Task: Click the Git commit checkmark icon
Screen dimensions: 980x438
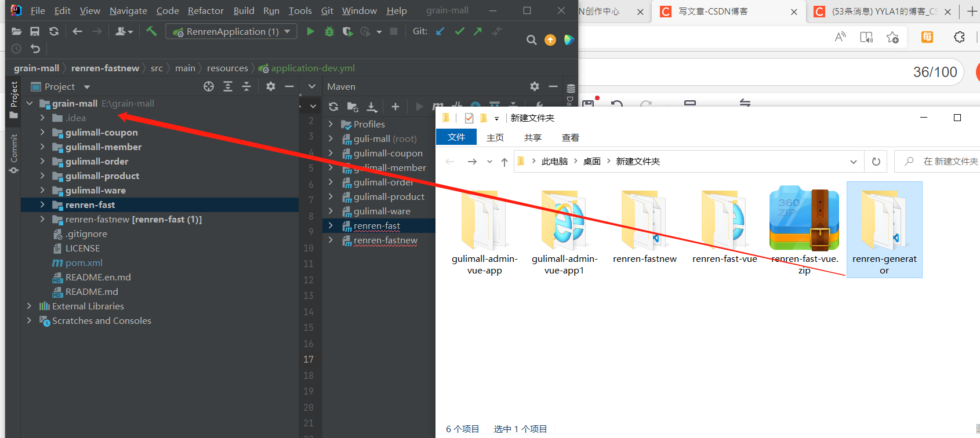Action: pos(459,31)
